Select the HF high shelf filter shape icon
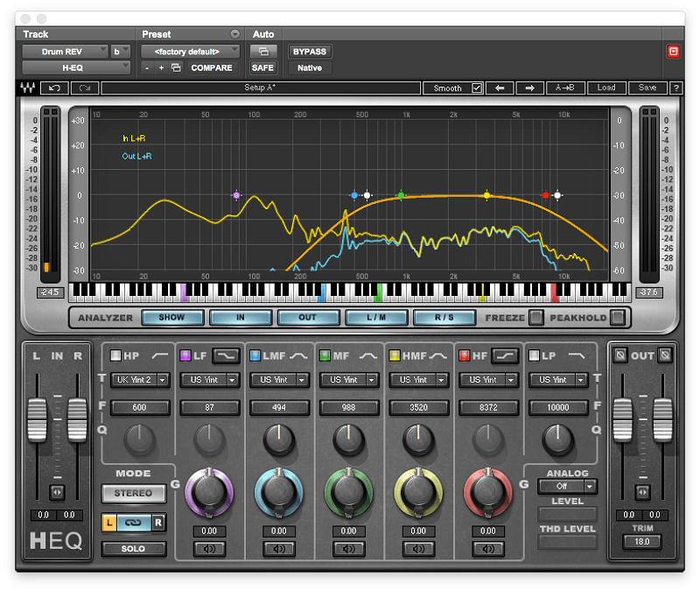This screenshot has width=700, height=591. (x=505, y=355)
